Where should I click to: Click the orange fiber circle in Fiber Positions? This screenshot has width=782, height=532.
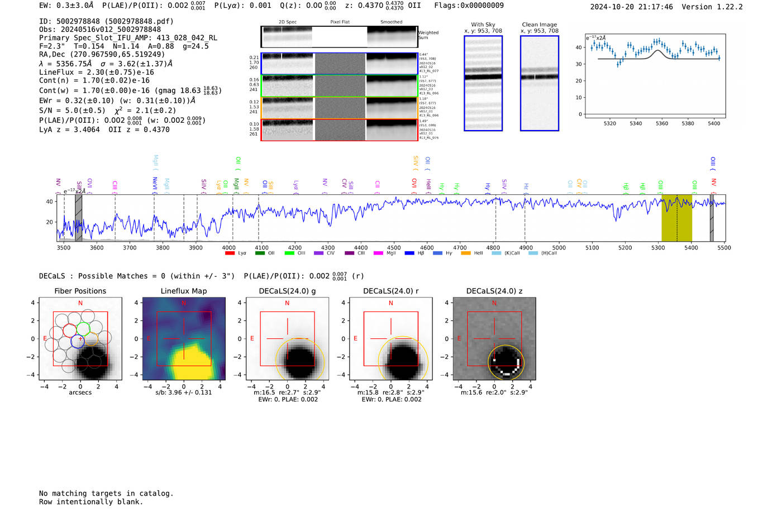pos(92,339)
